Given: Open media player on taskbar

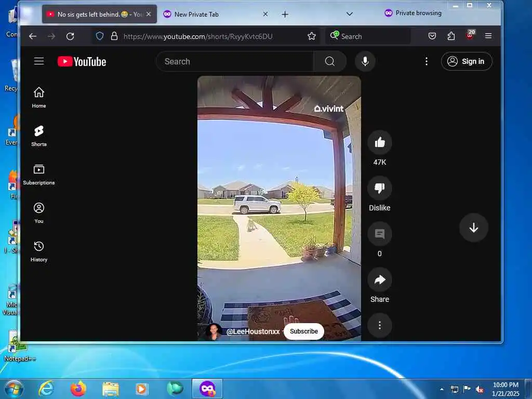Looking at the screenshot, I should coord(141,389).
